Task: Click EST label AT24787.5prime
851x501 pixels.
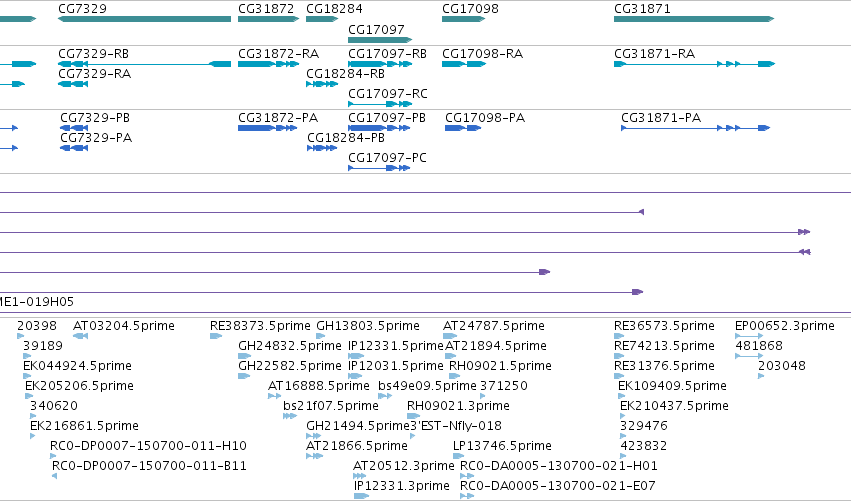Action: [x=494, y=326]
